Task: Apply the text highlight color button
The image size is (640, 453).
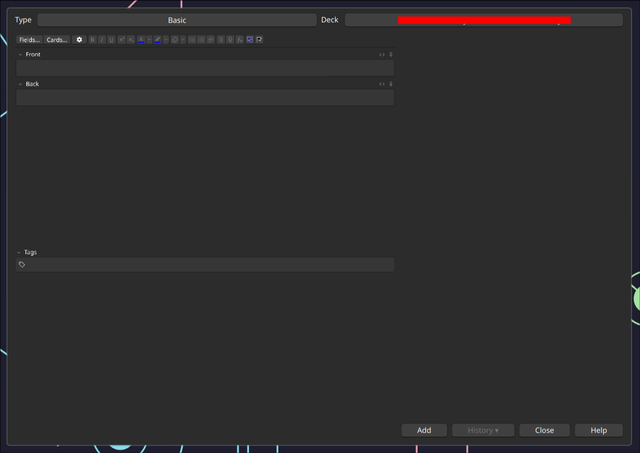Action: pos(158,40)
